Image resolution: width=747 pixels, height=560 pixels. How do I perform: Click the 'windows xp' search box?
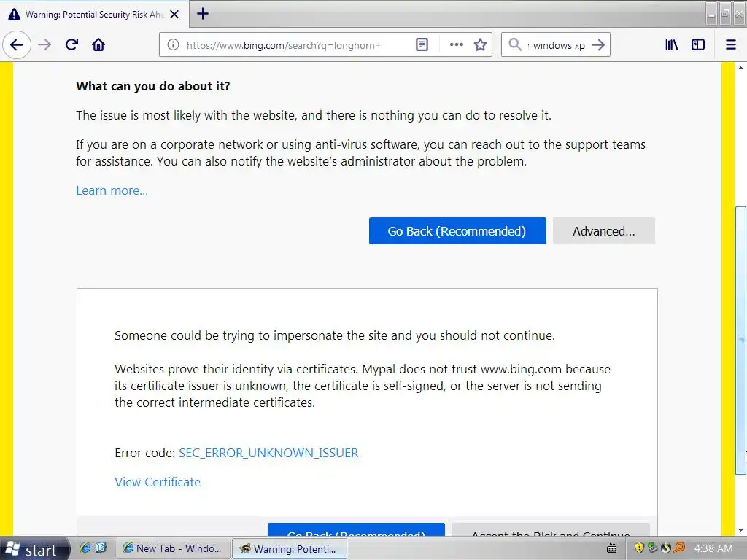coord(555,45)
